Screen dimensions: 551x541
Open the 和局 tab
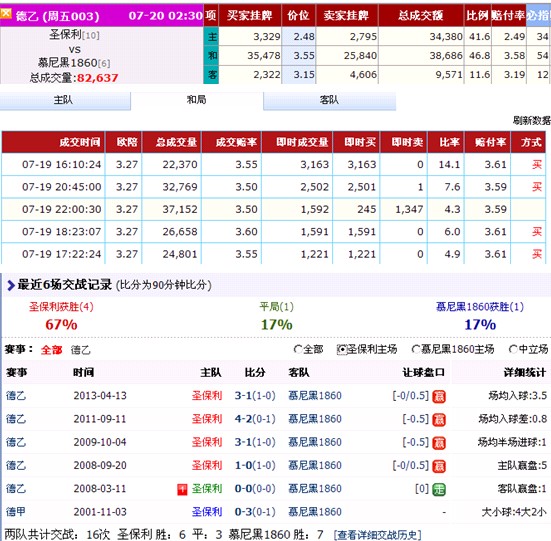click(x=197, y=100)
